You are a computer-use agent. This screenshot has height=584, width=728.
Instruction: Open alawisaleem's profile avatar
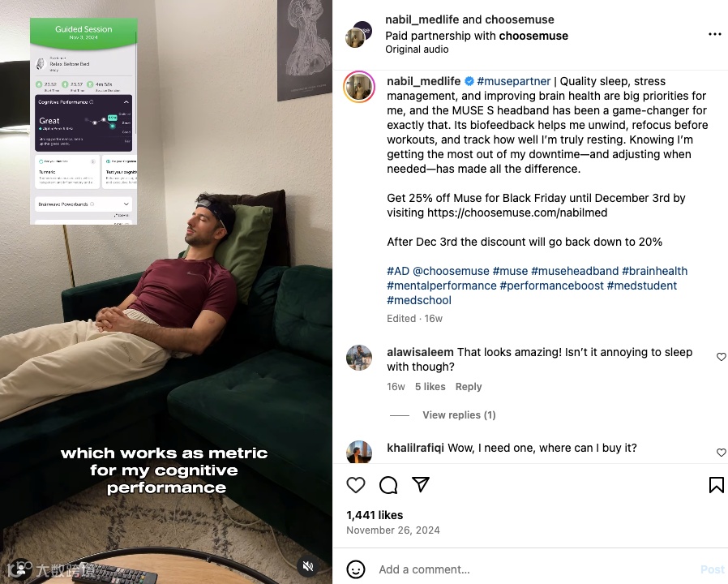359,358
